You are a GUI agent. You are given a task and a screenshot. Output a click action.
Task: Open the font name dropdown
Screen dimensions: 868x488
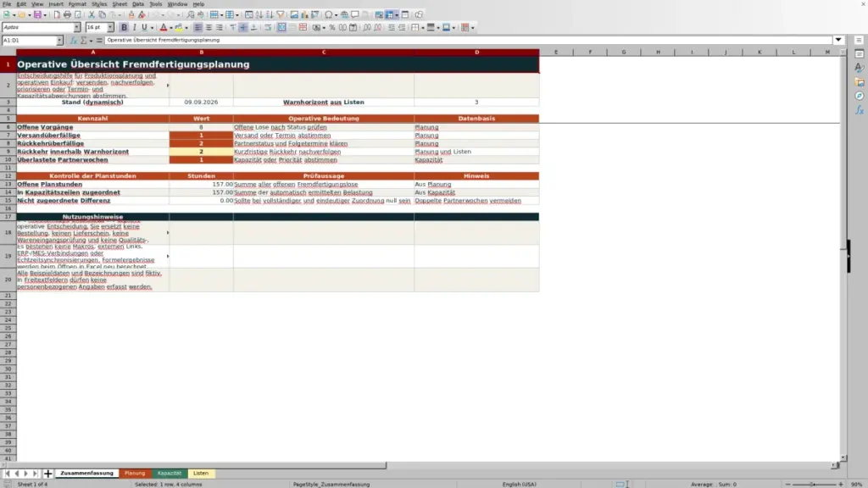point(77,28)
